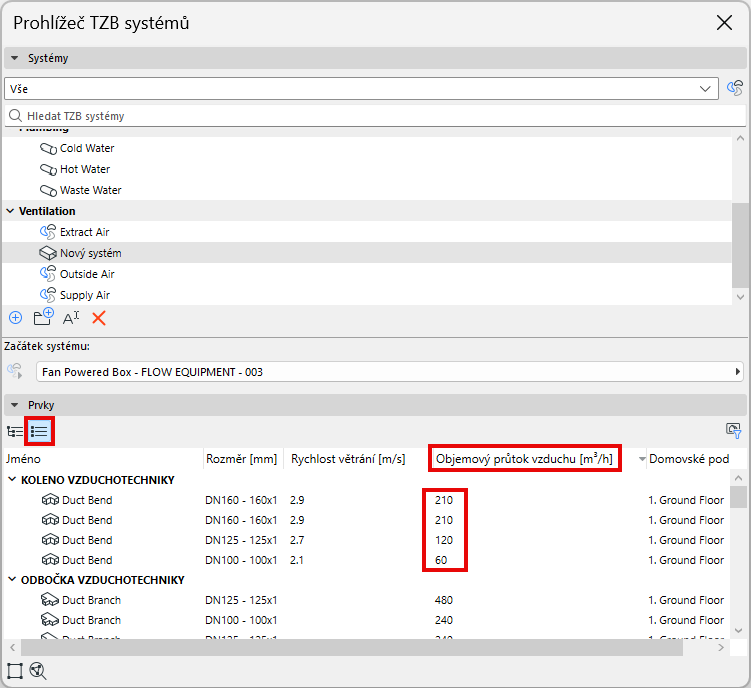Click the Nový systém box icon
Image resolution: width=751 pixels, height=688 pixels.
pos(47,253)
